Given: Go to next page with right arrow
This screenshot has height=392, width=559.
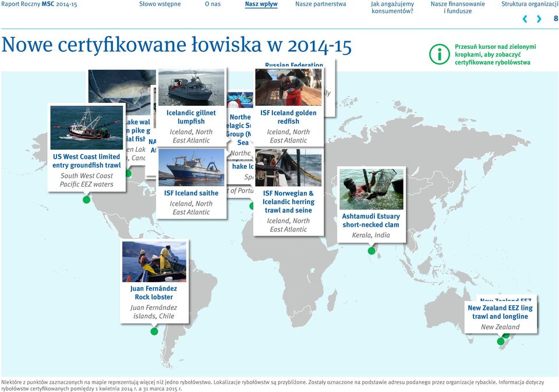Looking at the screenshot, I should pyautogui.click(x=539, y=19).
